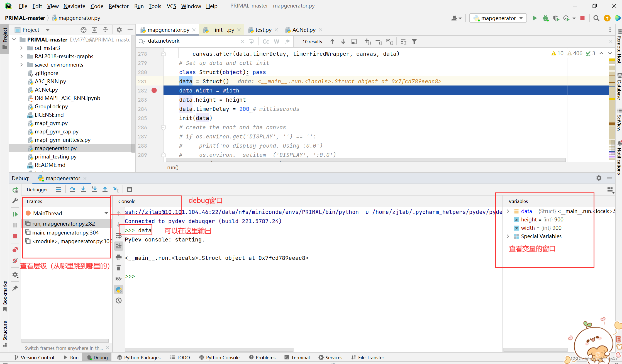622x364 pixels.
Task: Toggle the breakpoint on line 282
Action: (x=154, y=91)
